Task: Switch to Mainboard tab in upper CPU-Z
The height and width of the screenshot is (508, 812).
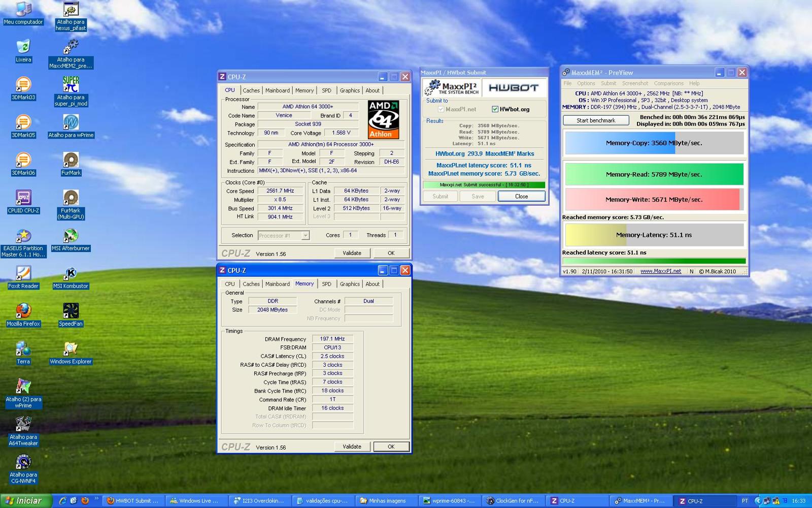Action: [x=278, y=90]
